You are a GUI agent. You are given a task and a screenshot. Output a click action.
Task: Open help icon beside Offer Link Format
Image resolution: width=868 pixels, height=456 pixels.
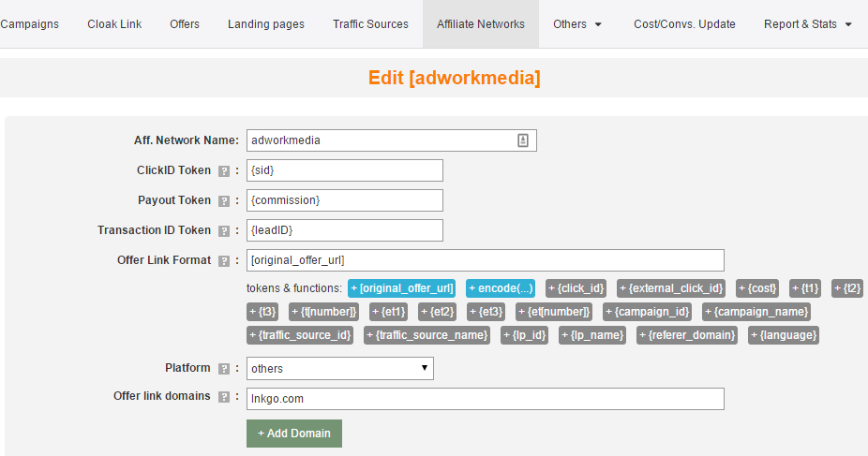(224, 261)
